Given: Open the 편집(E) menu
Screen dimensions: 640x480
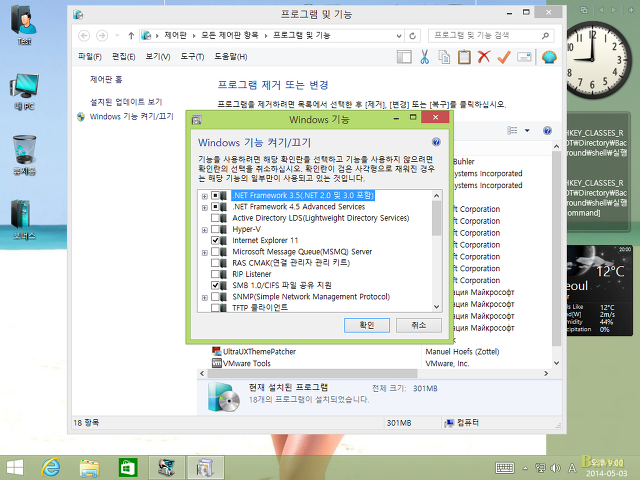Looking at the screenshot, I should coord(124,57).
